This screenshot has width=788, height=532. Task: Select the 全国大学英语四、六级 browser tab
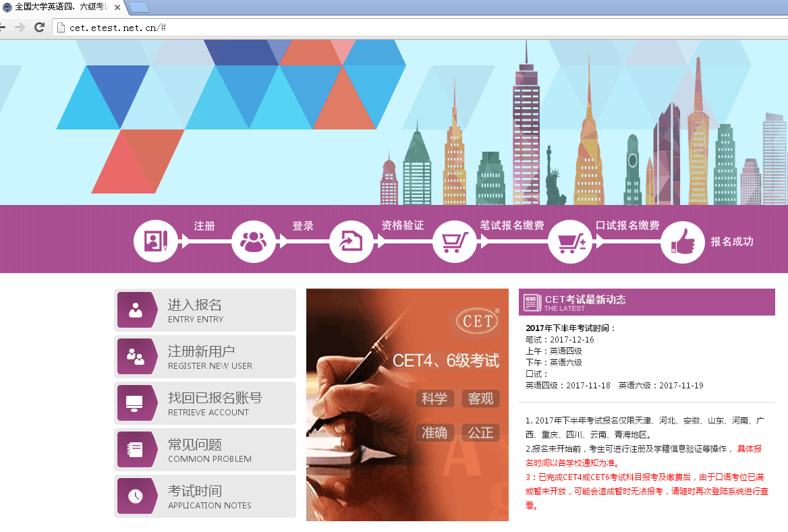click(61, 8)
